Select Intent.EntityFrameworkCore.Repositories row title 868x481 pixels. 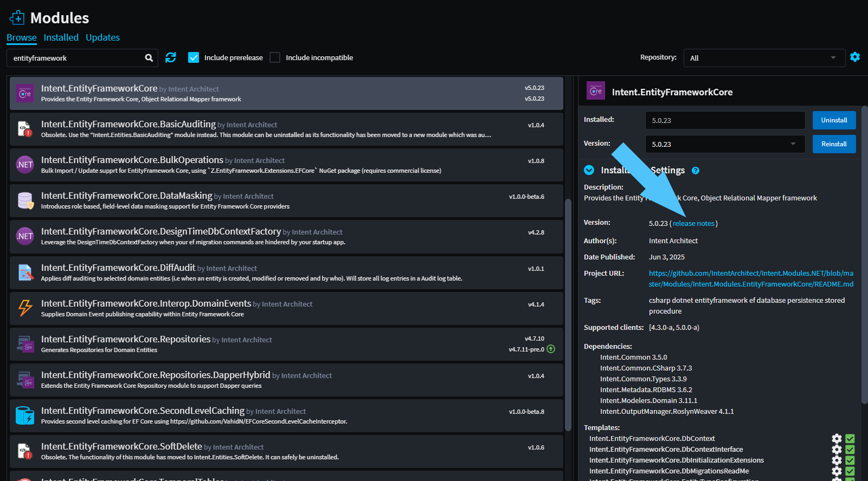(126, 339)
